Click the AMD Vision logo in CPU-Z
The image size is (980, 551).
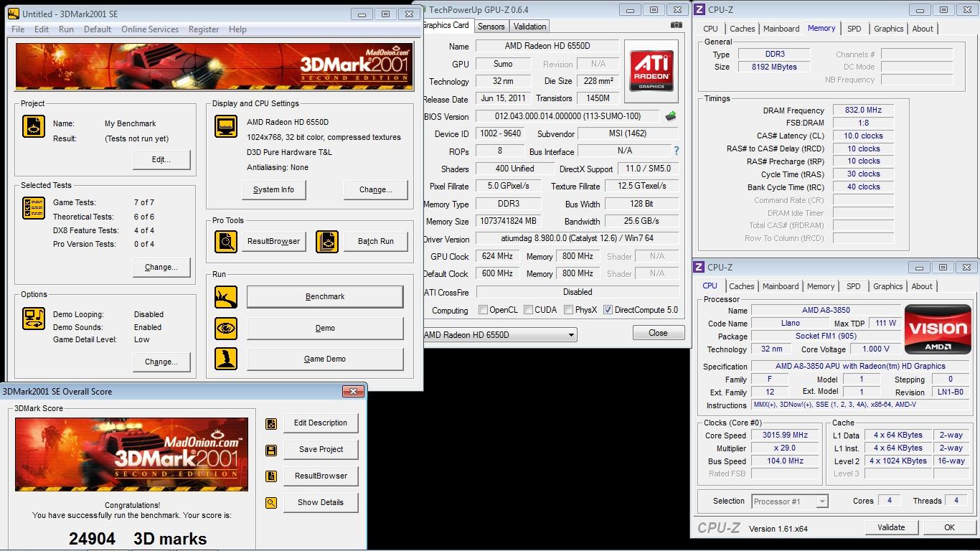tap(938, 330)
